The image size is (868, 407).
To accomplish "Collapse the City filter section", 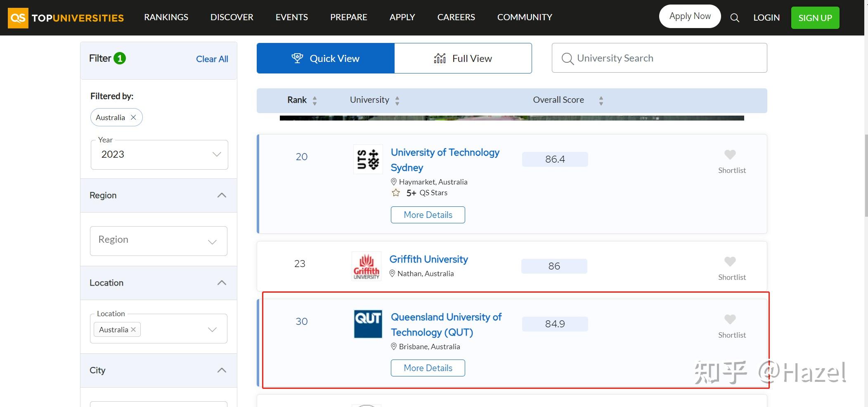I will [222, 370].
